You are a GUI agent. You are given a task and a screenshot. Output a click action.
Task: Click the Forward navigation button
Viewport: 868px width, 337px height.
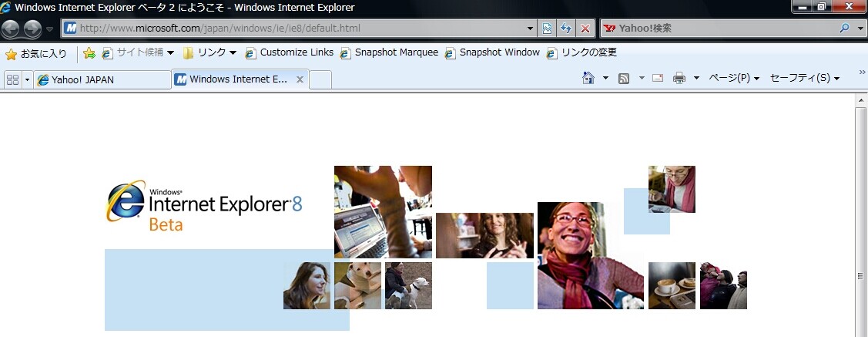pos(32,28)
